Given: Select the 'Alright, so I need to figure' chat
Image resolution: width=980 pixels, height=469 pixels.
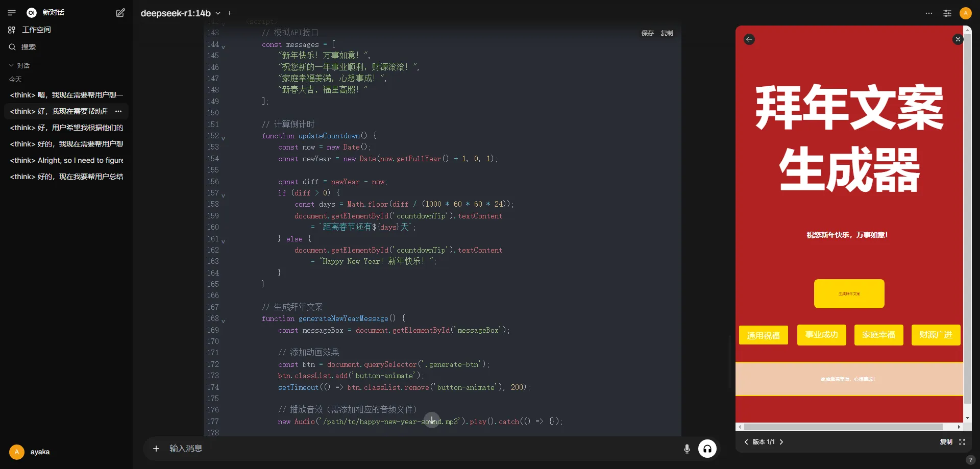Looking at the screenshot, I should 66,160.
